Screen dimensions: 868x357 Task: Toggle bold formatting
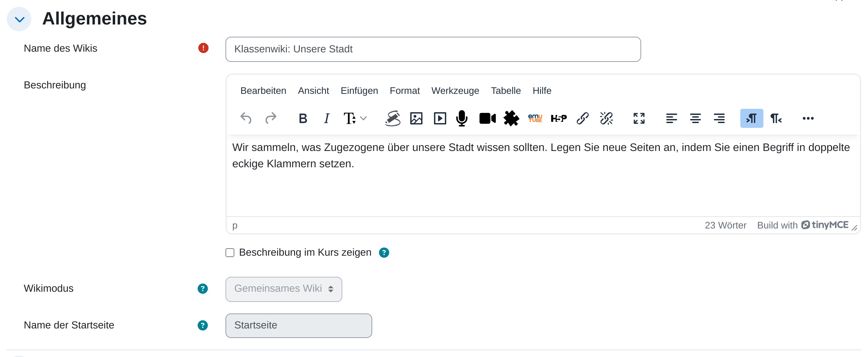303,118
